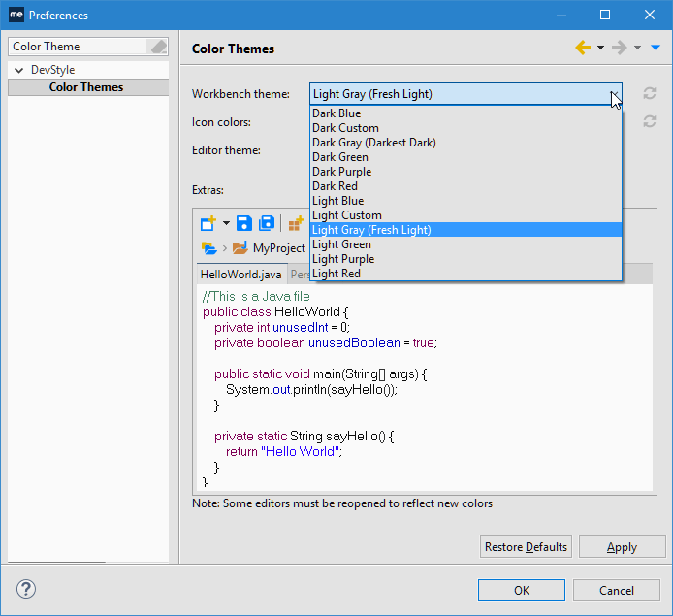The width and height of the screenshot is (673, 616).
Task: Click the Color Theme filter text field
Action: click(x=78, y=47)
